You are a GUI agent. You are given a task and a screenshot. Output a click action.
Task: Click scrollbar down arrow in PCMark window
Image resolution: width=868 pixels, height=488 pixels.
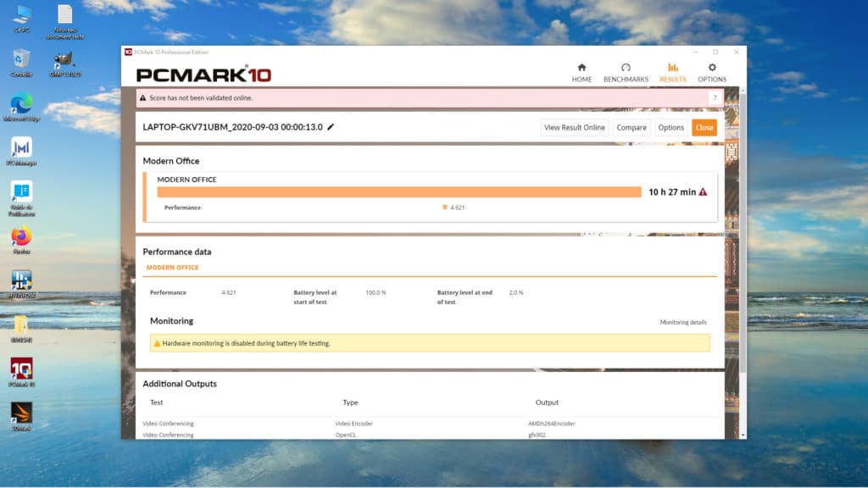pos(743,435)
